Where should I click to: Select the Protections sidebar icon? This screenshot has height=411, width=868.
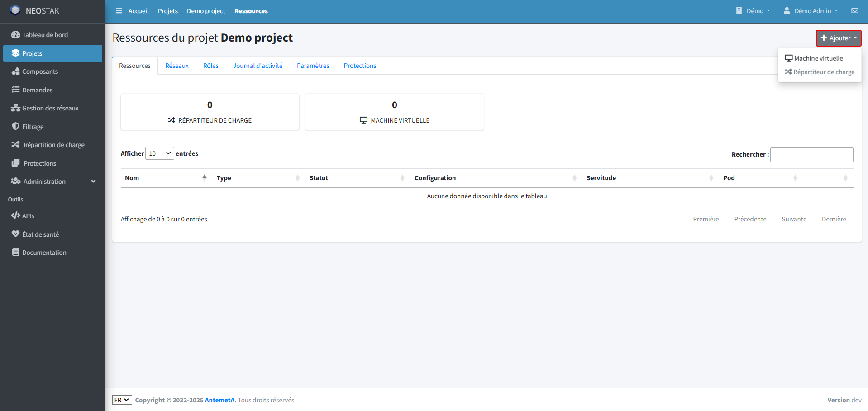16,163
